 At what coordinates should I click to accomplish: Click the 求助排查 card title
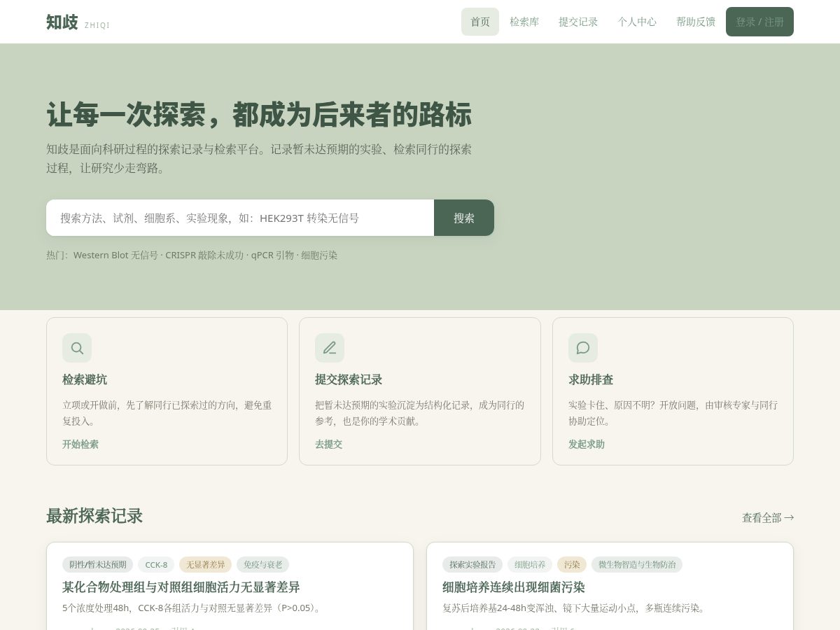click(x=591, y=379)
